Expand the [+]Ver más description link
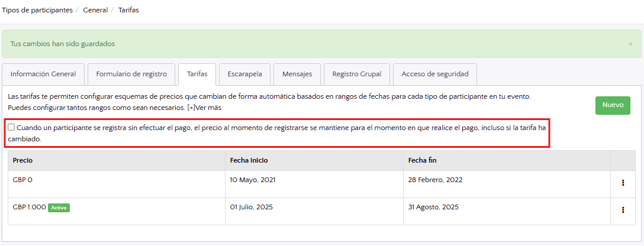Screen dimensions: 644x246 (x=204, y=108)
